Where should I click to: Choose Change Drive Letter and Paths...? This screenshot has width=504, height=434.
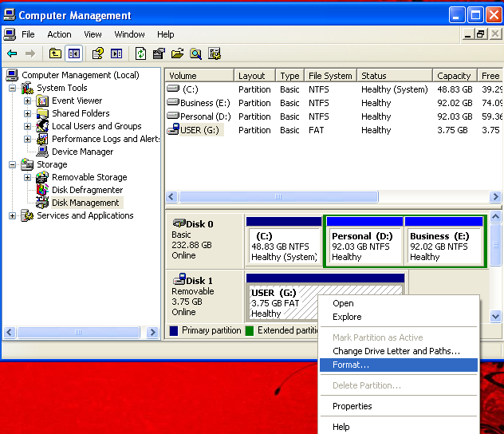[x=399, y=351]
